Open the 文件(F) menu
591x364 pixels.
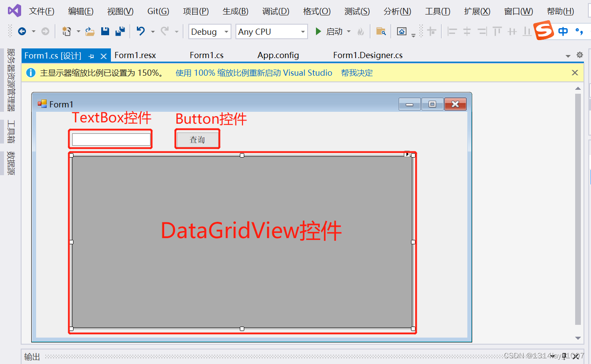point(42,11)
